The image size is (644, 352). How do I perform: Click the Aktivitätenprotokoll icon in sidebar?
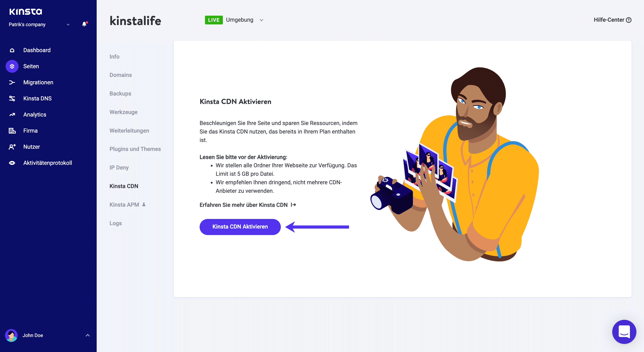coord(12,163)
